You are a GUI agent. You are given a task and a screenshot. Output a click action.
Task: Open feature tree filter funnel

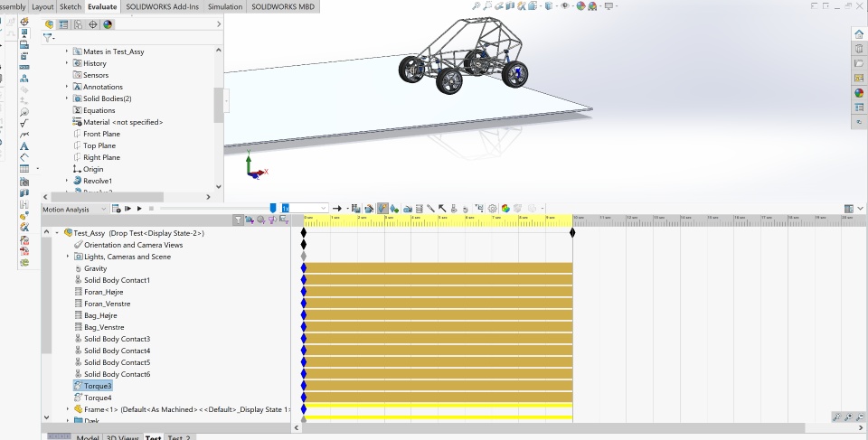tap(48, 38)
